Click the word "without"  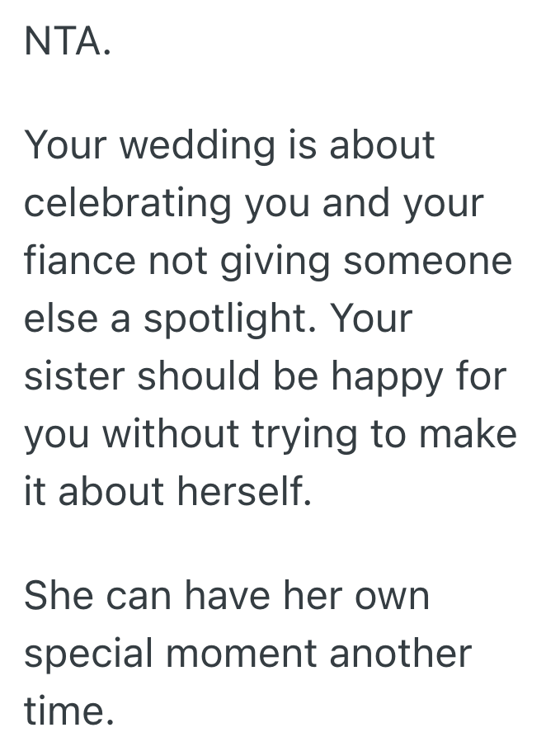click(165, 434)
